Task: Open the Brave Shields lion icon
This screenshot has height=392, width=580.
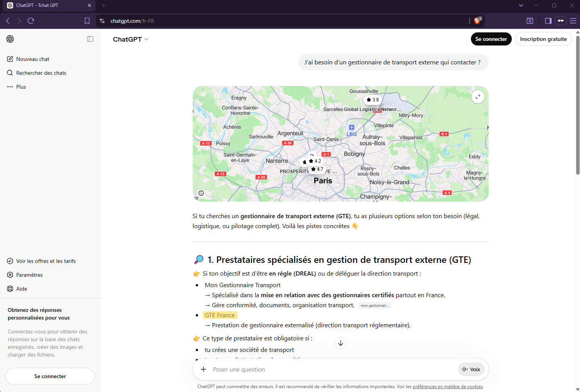Action: (477, 21)
